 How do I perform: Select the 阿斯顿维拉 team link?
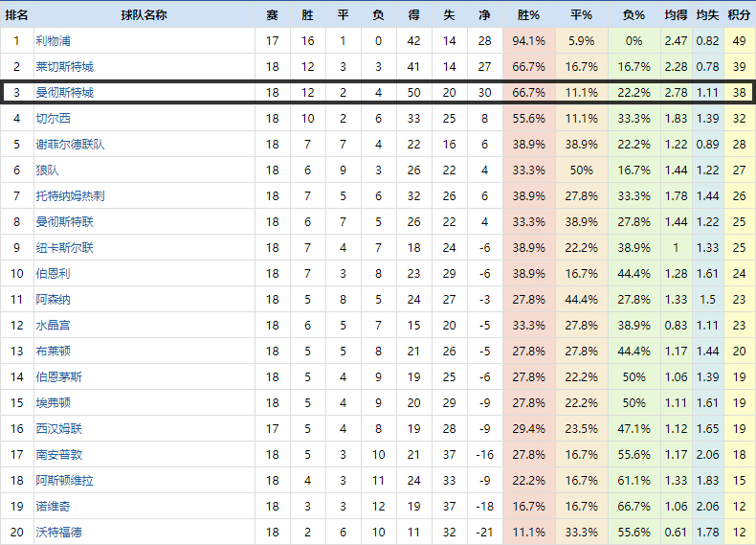tap(64, 481)
